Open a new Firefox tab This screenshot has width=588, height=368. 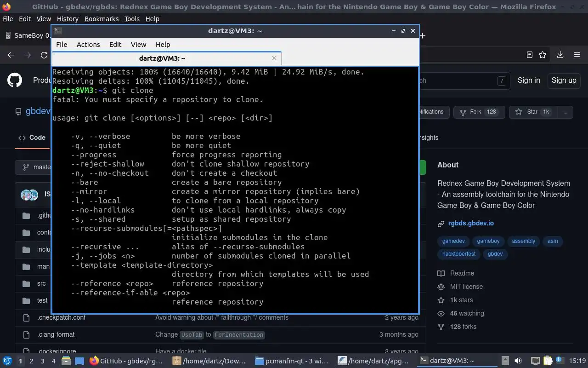tap(422, 35)
